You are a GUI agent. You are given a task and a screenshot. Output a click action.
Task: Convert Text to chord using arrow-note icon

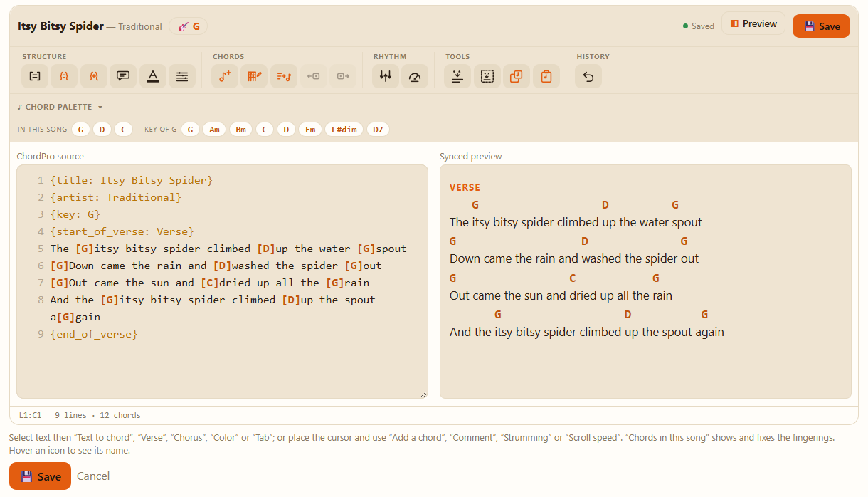[284, 76]
